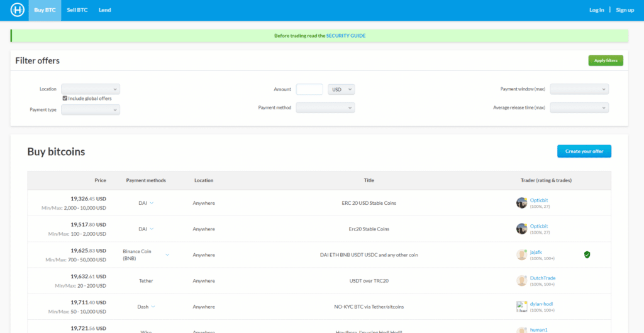Image resolution: width=644 pixels, height=333 pixels.
Task: Click the Amount input field
Action: click(x=309, y=89)
